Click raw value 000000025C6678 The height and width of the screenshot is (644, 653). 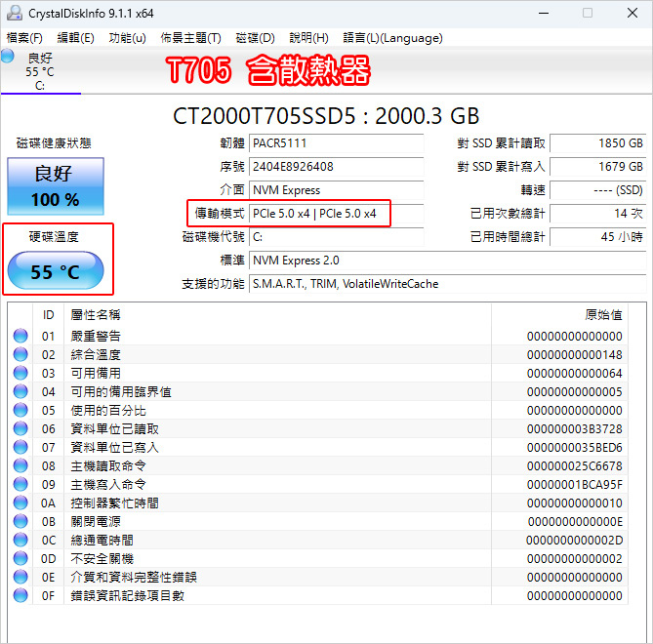(x=574, y=465)
